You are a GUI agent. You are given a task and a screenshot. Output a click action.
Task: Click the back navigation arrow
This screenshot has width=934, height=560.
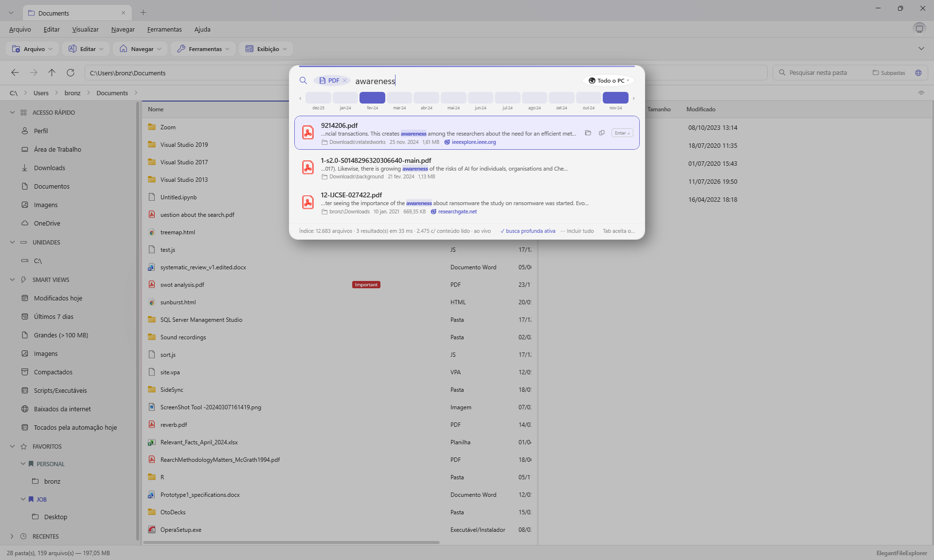15,72
